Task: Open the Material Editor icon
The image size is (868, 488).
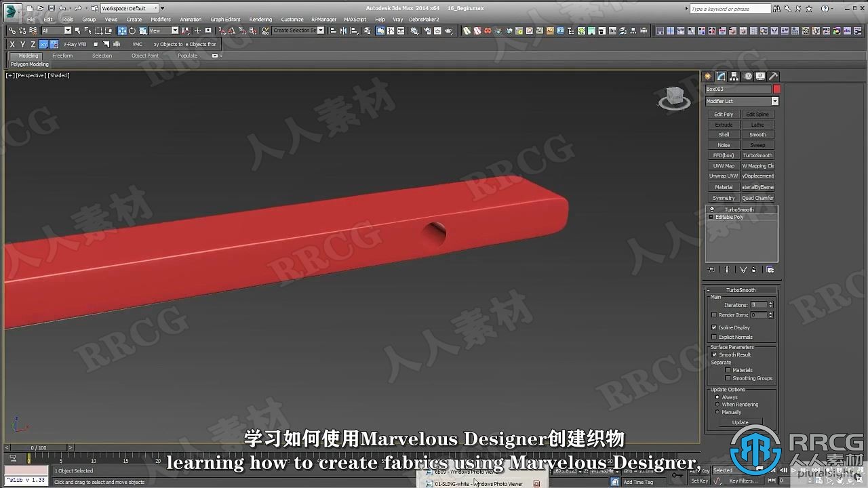Action: click(414, 30)
